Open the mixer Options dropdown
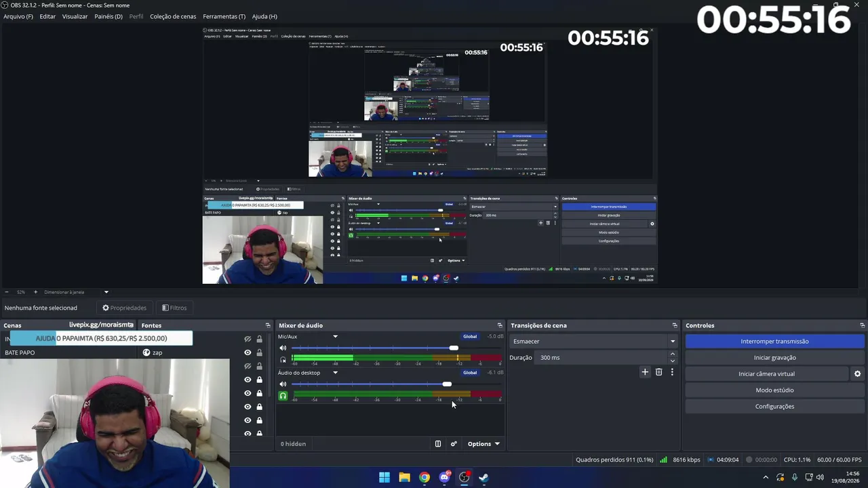868x488 pixels. pyautogui.click(x=484, y=444)
